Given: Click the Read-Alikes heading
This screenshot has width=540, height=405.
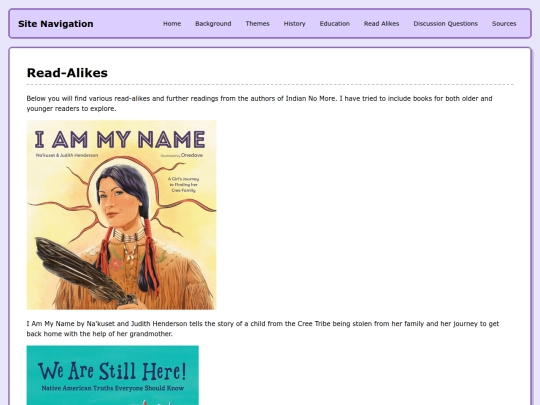Looking at the screenshot, I should point(67,73).
